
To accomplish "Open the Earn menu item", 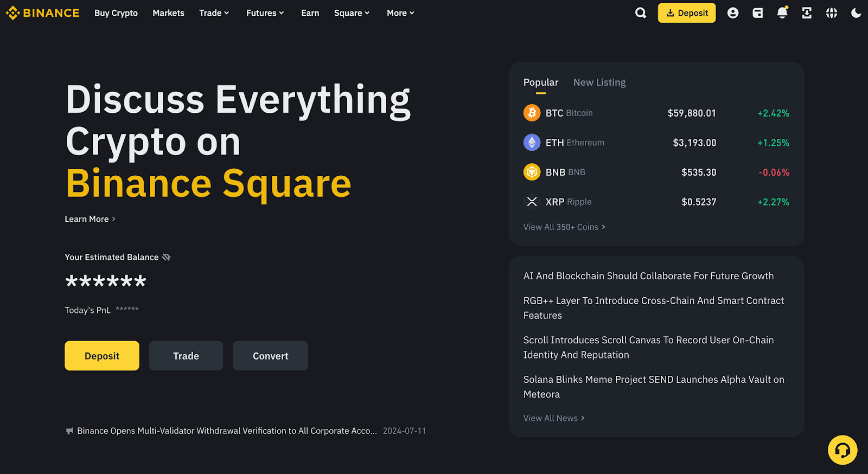I will (310, 13).
